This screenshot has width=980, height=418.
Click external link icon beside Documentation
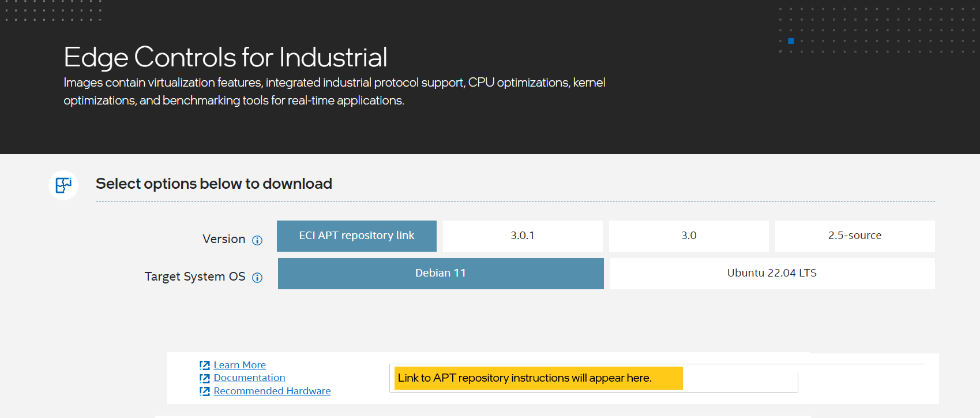click(x=205, y=378)
